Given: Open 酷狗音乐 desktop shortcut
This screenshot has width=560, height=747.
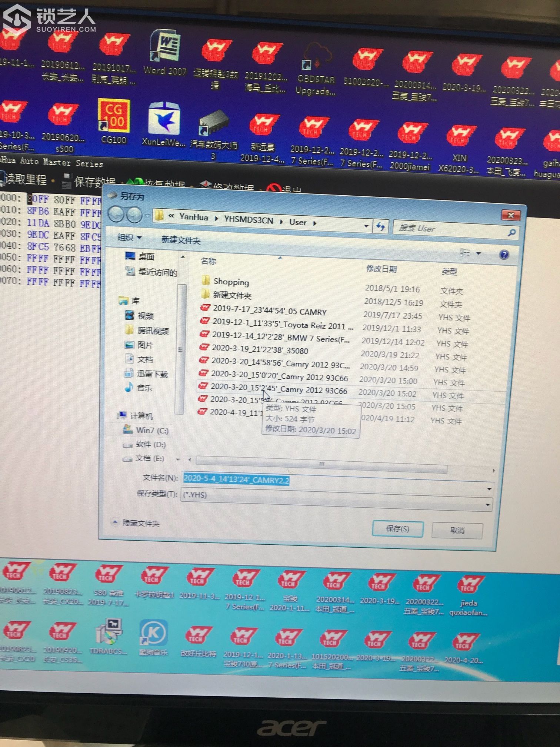Looking at the screenshot, I should click(153, 638).
